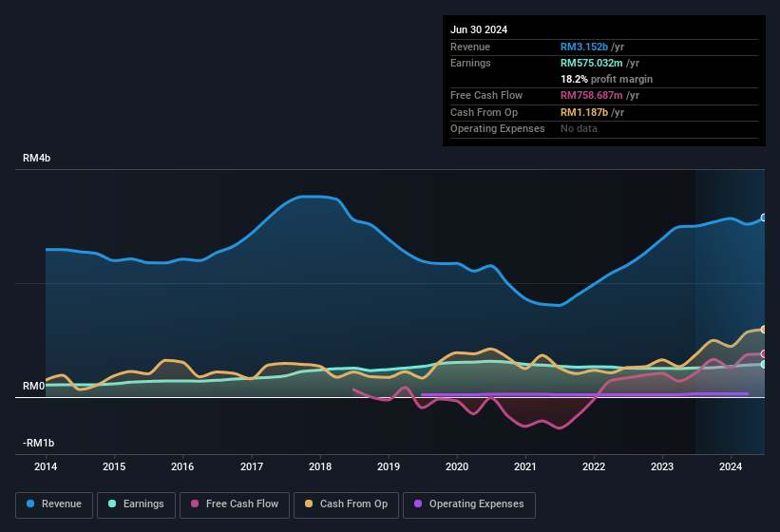Click the Operating Expenses label in tooltip
780x532 pixels.
(x=498, y=129)
